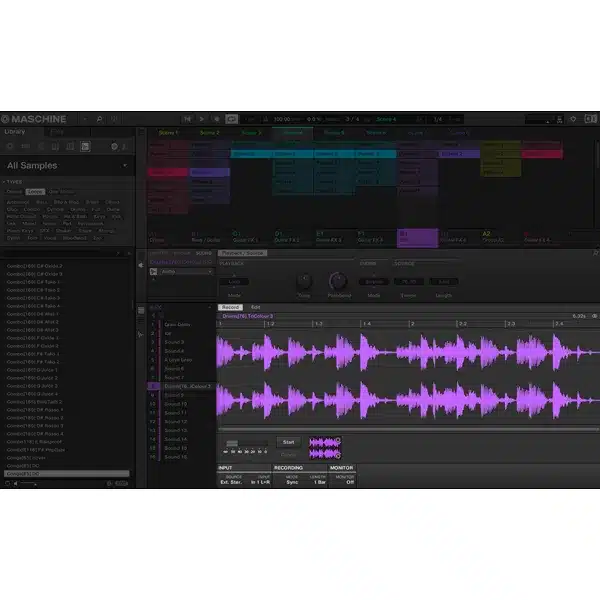Switch to the Record tab

pos(230,307)
